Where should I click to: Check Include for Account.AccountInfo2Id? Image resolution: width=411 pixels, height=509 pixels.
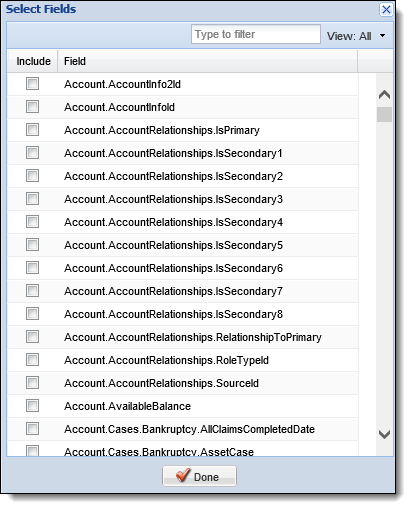coord(32,83)
